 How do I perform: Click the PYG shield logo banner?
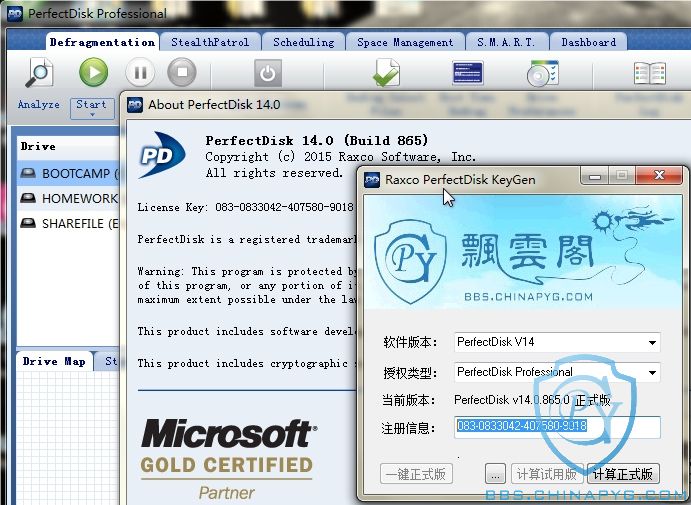pos(411,261)
